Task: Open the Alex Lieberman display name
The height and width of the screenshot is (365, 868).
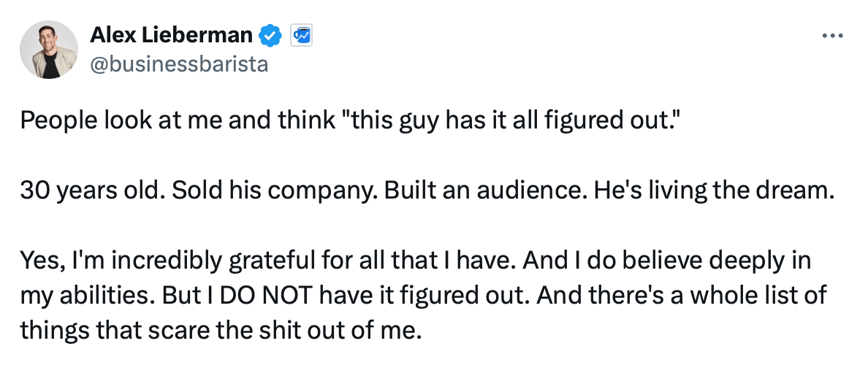Action: [172, 34]
